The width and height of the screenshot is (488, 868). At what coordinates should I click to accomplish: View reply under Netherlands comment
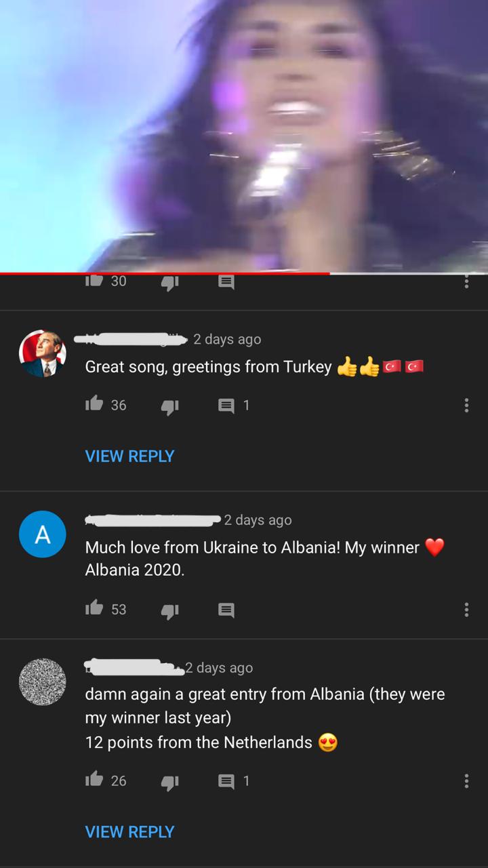[x=129, y=832]
